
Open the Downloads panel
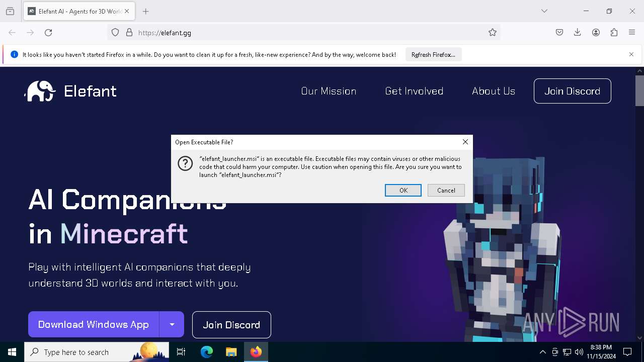pyautogui.click(x=577, y=32)
